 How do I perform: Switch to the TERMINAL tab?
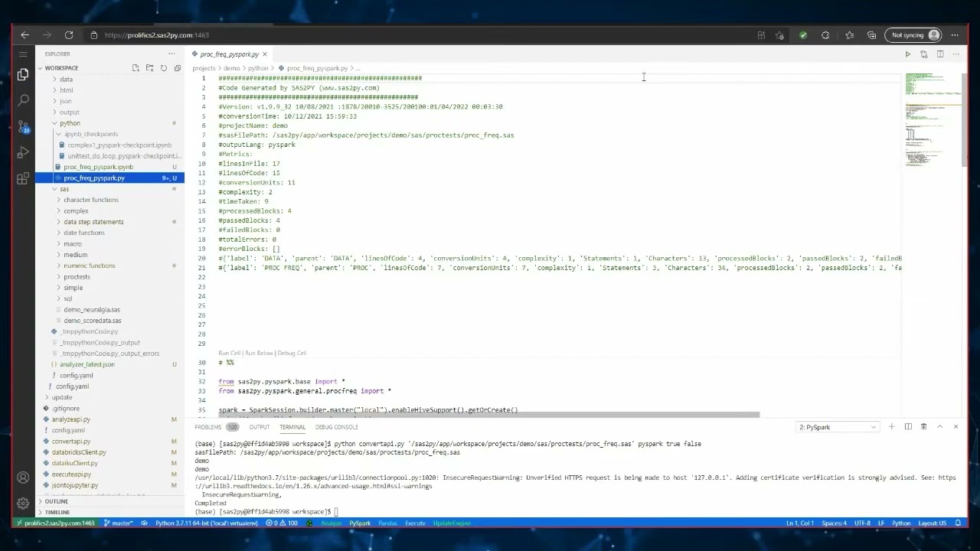pos(292,427)
